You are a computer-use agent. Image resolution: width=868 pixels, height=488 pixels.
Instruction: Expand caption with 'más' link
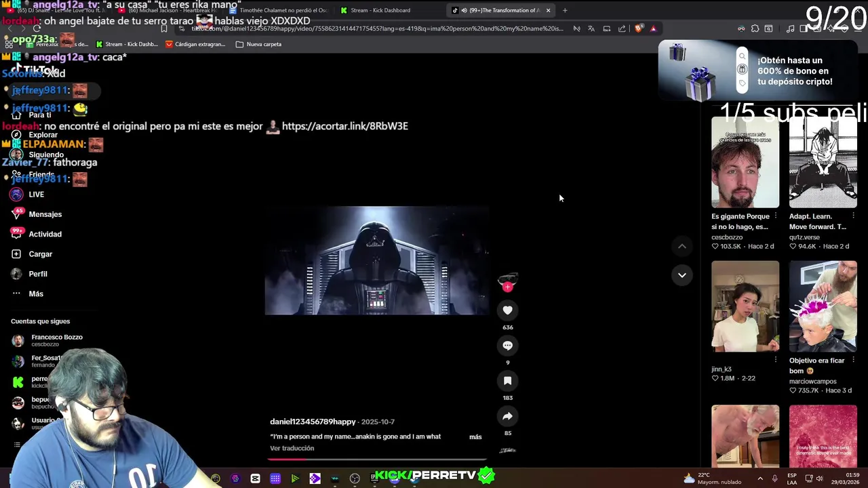[475, 436]
